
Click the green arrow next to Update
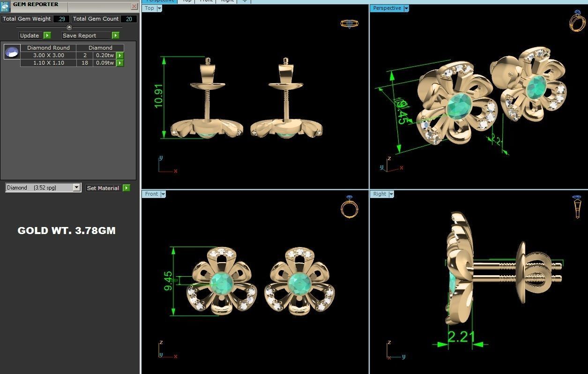tap(47, 35)
